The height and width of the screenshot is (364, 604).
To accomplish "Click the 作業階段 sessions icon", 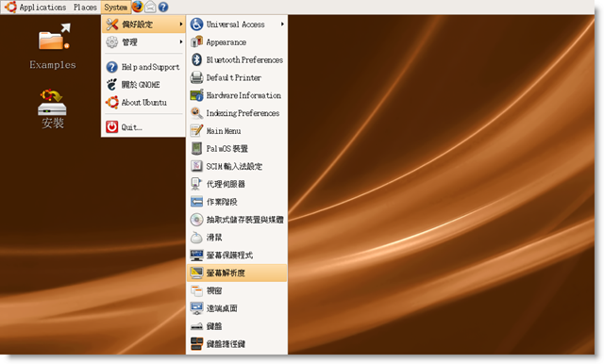I will [196, 201].
